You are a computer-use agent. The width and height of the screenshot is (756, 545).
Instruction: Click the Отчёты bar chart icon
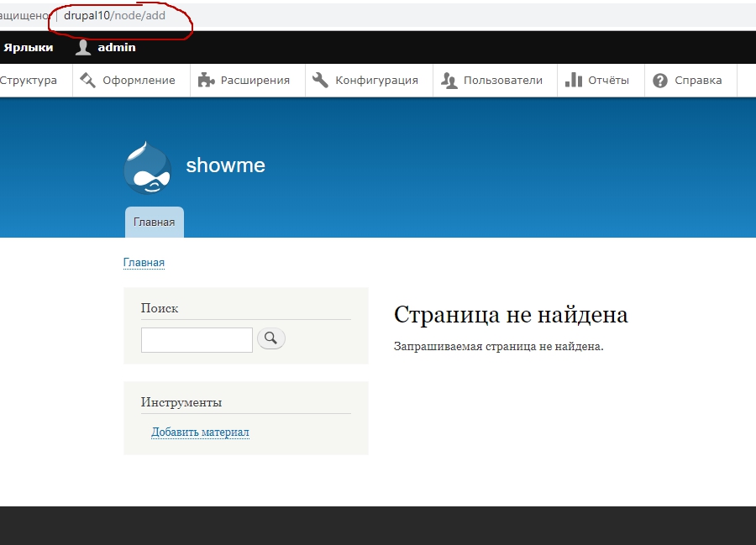pos(573,80)
